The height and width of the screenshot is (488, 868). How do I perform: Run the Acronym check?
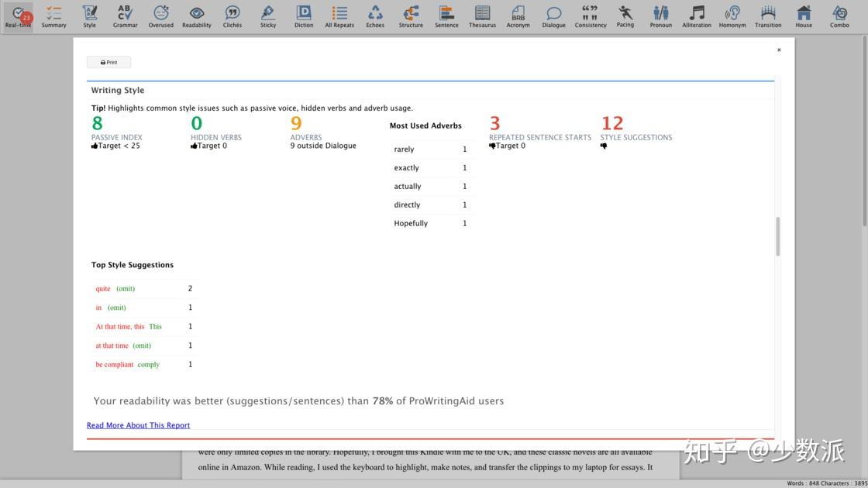click(x=518, y=16)
